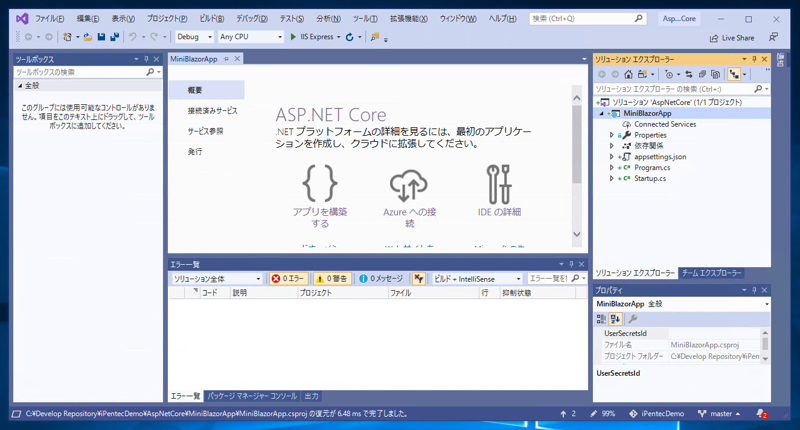Viewport: 800px width, 430px height.
Task: Expand the Startup.cs node
Action: point(612,179)
